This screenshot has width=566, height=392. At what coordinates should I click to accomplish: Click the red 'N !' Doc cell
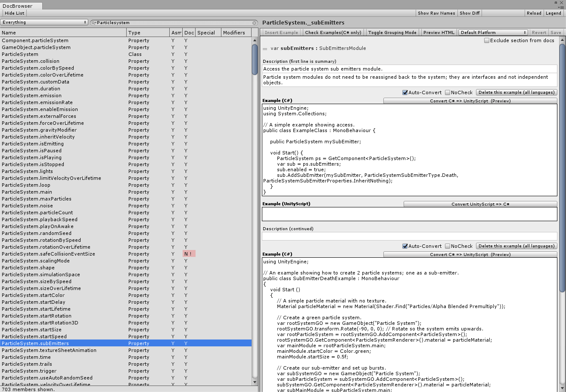pyautogui.click(x=189, y=254)
